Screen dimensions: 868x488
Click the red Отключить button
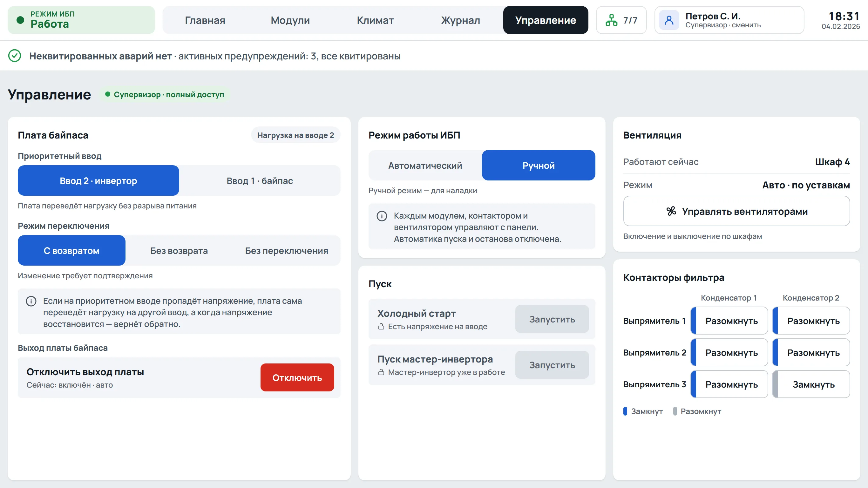point(297,377)
